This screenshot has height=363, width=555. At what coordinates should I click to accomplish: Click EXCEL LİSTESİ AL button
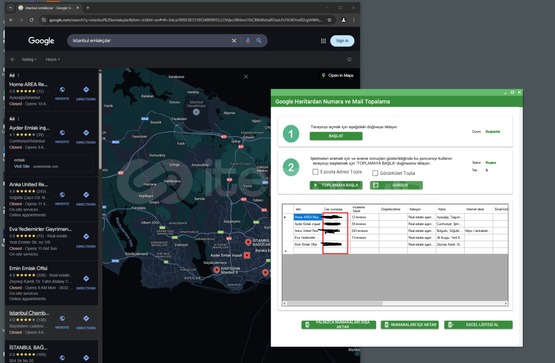pyautogui.click(x=478, y=324)
